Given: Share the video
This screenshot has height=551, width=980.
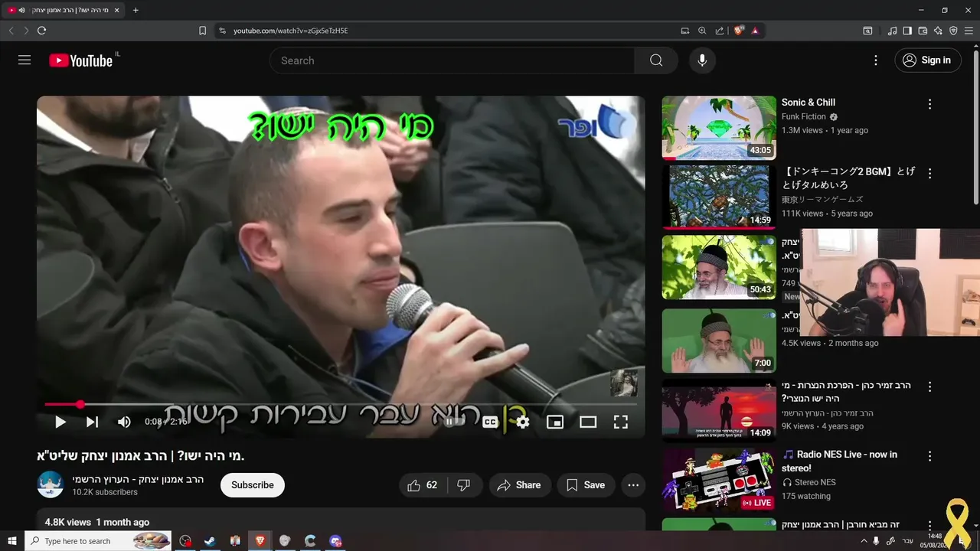Looking at the screenshot, I should (x=519, y=485).
